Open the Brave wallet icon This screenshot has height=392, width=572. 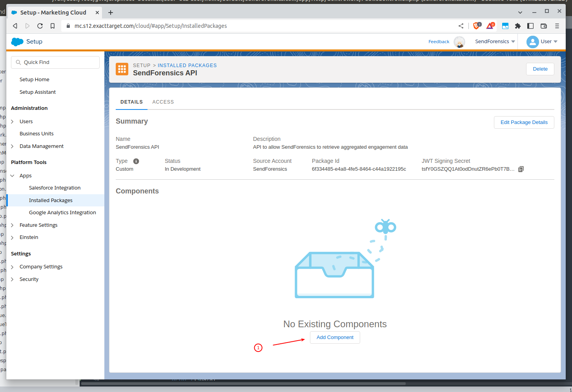tap(544, 26)
